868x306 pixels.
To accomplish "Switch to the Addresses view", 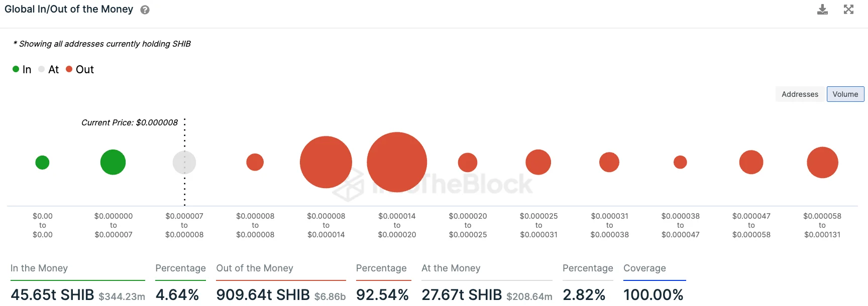I will (800, 94).
